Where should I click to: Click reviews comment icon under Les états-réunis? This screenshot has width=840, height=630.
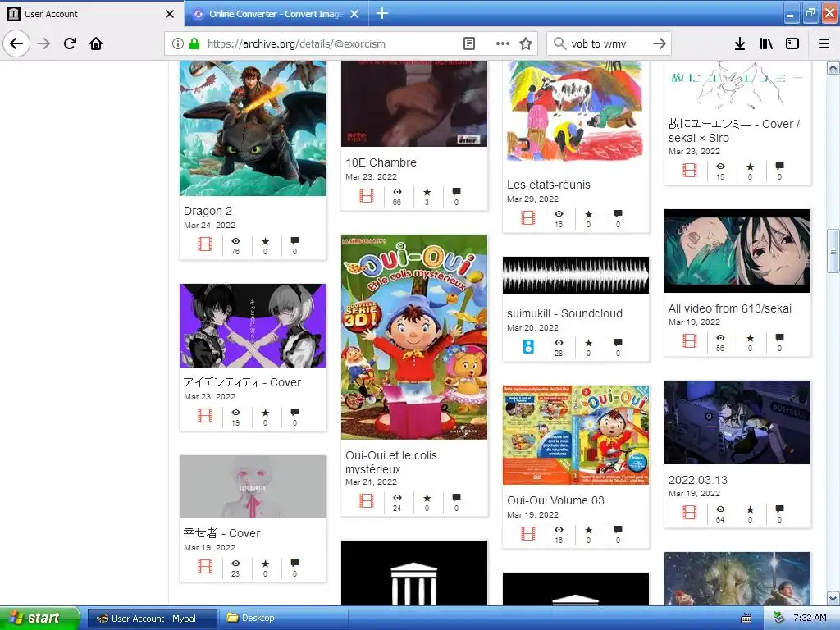[618, 214]
